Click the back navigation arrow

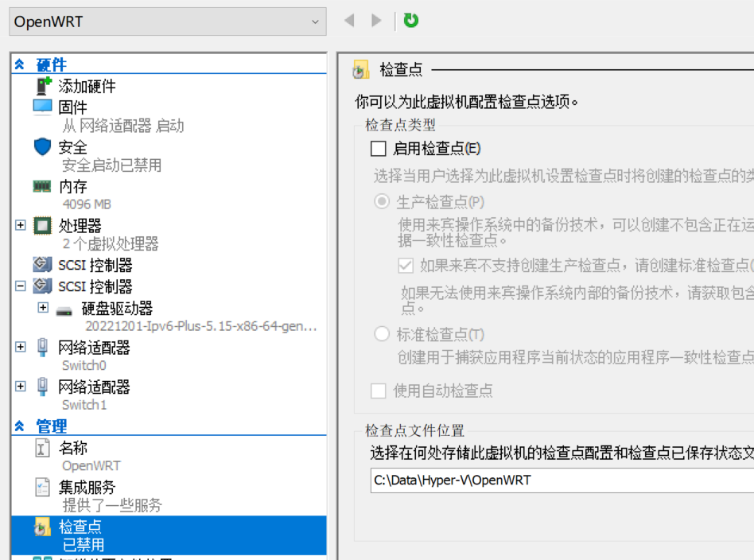pyautogui.click(x=350, y=21)
